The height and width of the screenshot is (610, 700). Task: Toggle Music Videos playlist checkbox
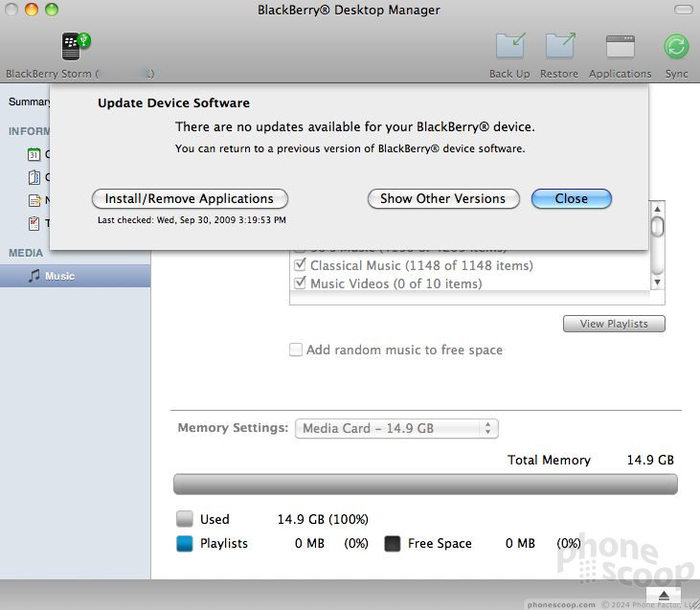[x=300, y=282]
